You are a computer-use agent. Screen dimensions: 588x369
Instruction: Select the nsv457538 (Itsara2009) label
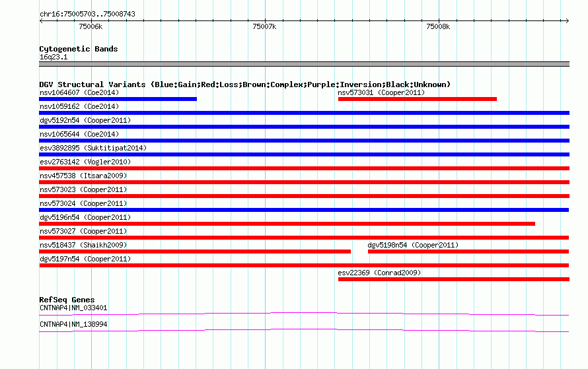[83, 176]
